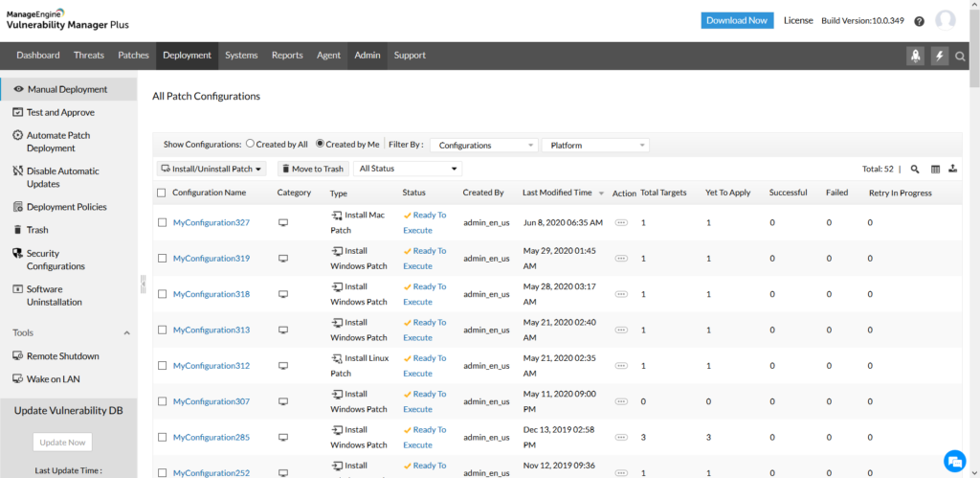Open the search icon in navigation bar
The width and height of the screenshot is (980, 478).
(961, 56)
